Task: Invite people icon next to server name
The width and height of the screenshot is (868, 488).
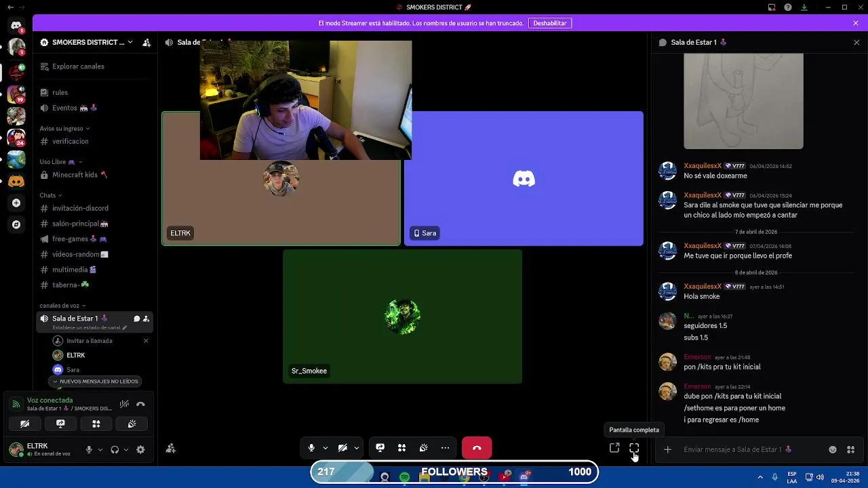Action: 146,42
